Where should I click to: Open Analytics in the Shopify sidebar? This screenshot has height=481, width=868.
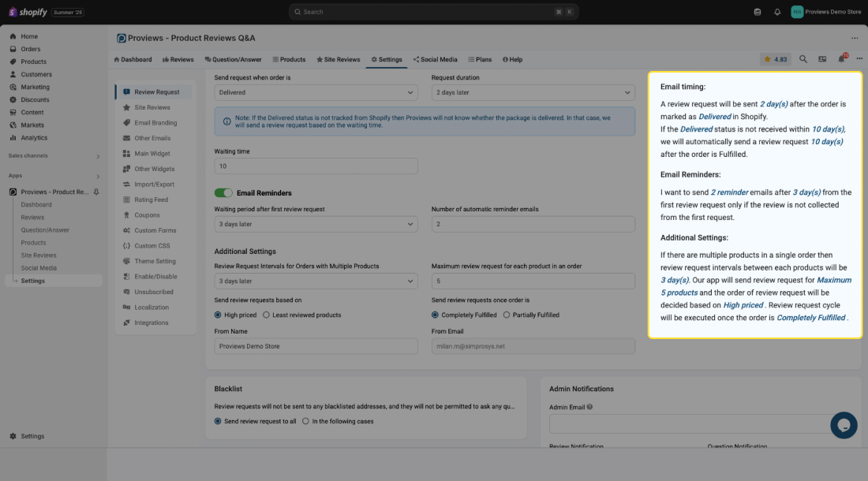[x=34, y=138]
